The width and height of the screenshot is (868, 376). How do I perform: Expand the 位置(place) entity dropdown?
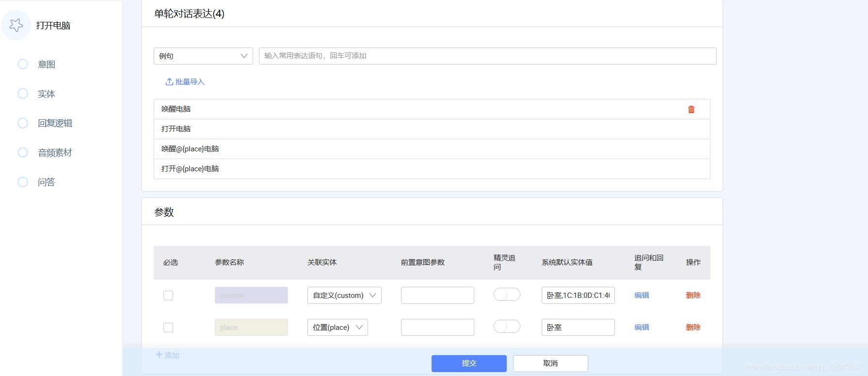click(x=338, y=327)
